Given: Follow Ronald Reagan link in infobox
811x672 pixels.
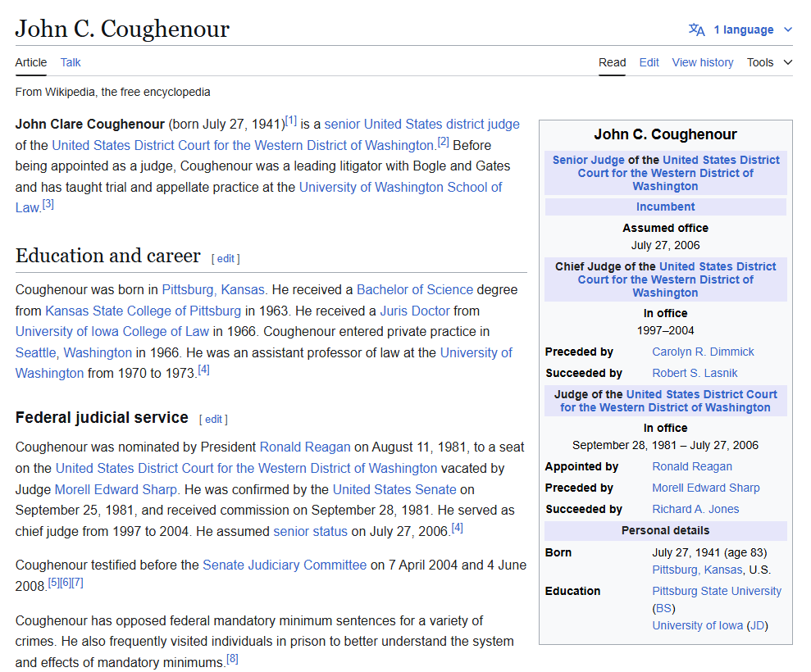Looking at the screenshot, I should pyautogui.click(x=692, y=467).
